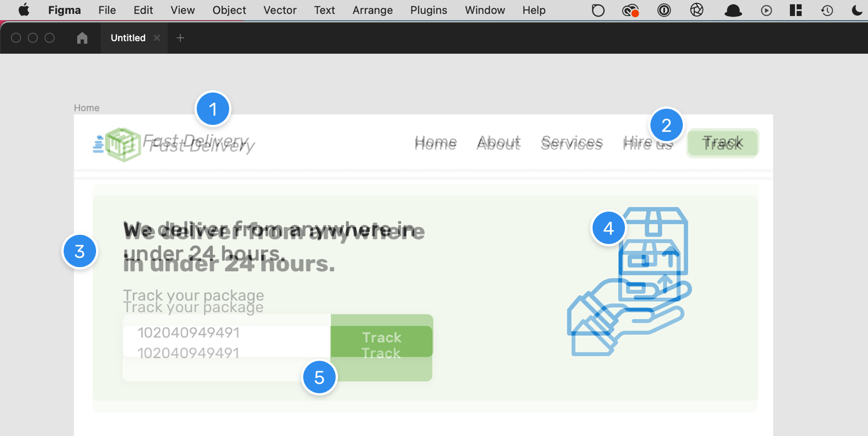
Task: Select the Home frame label
Action: pos(87,108)
